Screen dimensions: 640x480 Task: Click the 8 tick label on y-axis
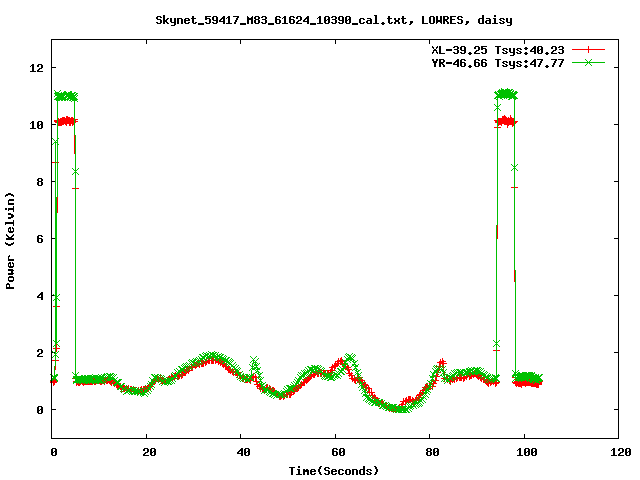40,182
